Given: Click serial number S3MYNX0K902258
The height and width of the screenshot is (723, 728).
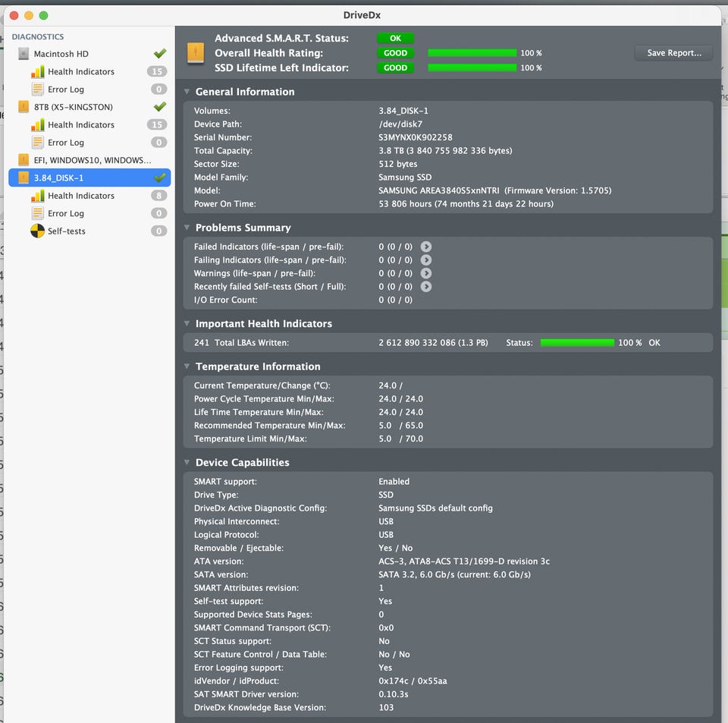Looking at the screenshot, I should 416,137.
